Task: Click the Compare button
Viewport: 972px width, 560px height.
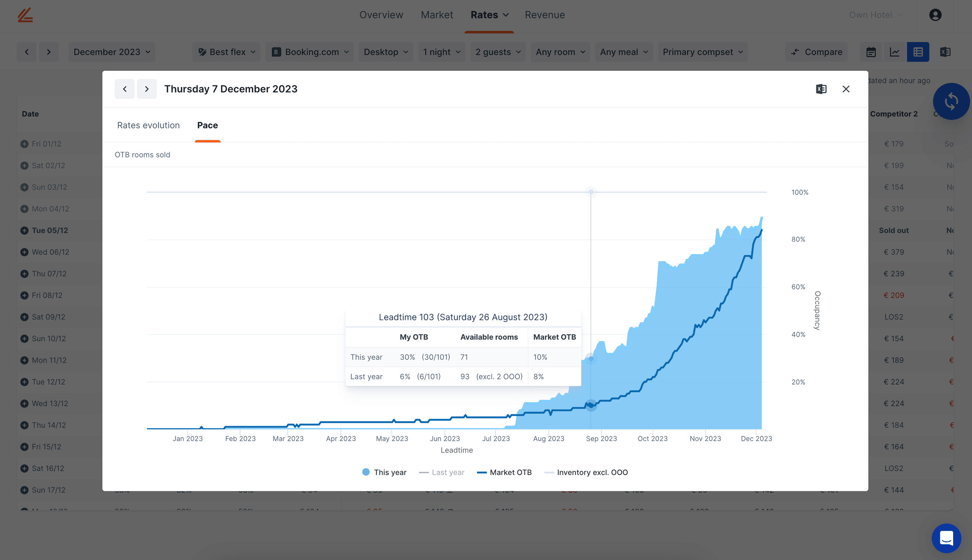Action: point(816,52)
